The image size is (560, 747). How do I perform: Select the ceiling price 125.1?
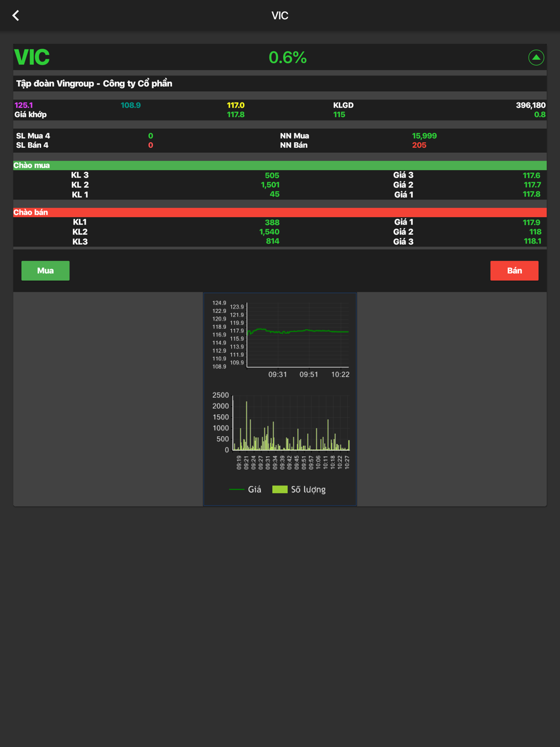point(24,105)
